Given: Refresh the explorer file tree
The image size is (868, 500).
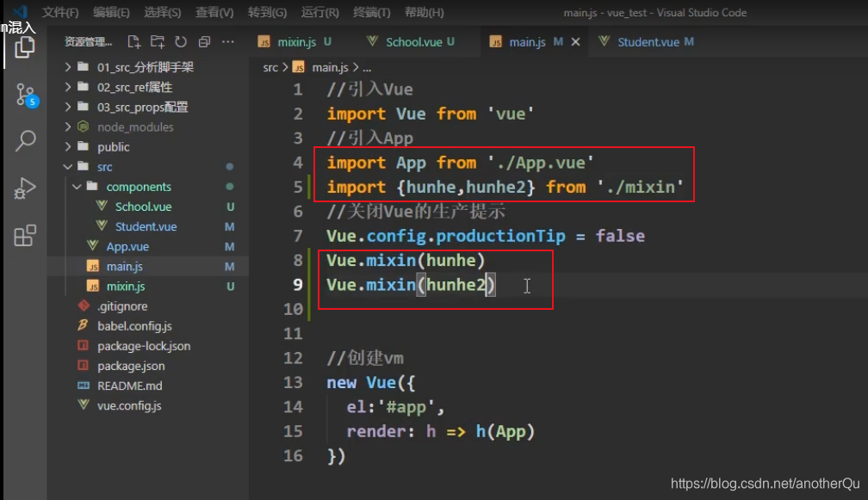Looking at the screenshot, I should [x=181, y=41].
